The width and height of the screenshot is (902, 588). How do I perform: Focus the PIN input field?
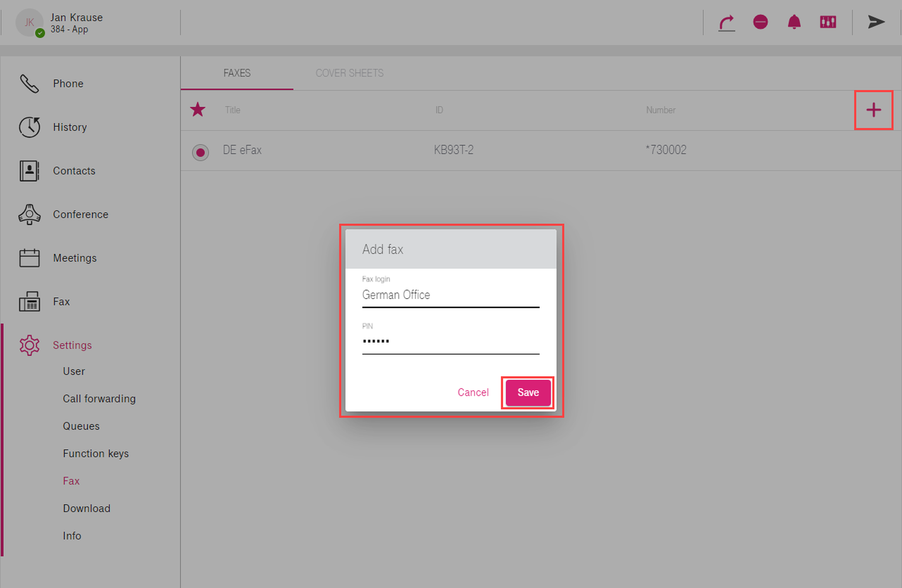point(450,341)
